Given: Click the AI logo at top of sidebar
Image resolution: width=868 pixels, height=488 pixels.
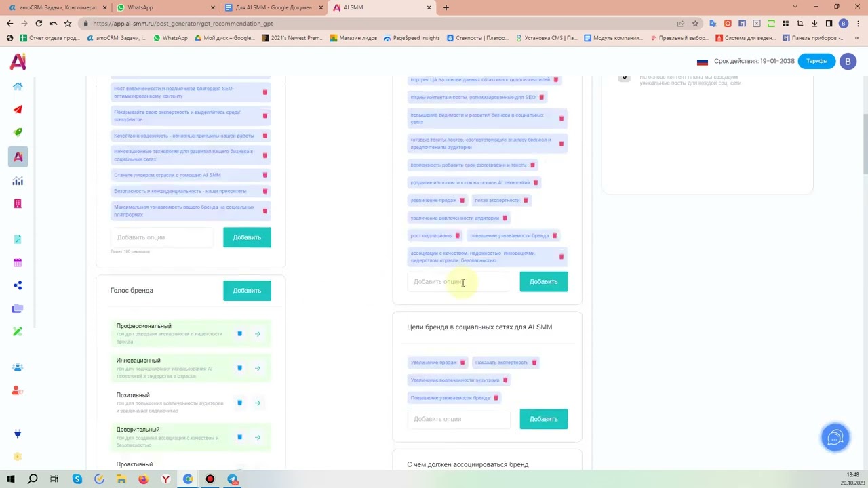Looking at the screenshot, I should (x=18, y=61).
